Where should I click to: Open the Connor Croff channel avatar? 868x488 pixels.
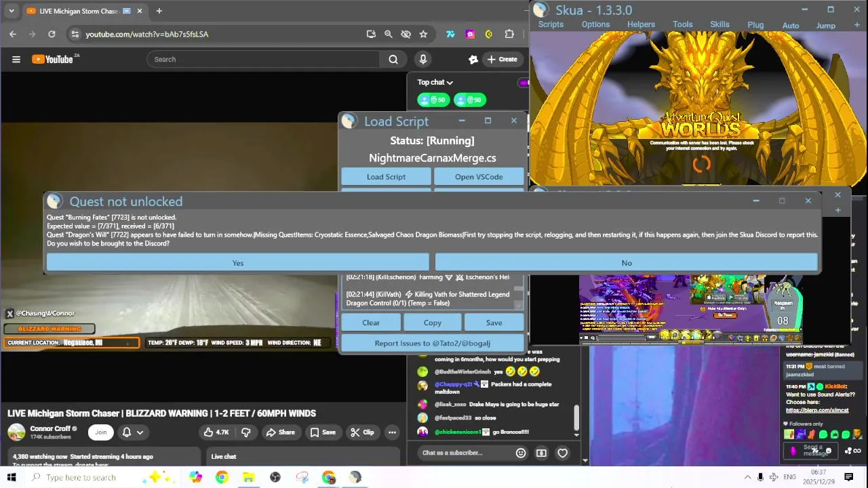(x=16, y=432)
